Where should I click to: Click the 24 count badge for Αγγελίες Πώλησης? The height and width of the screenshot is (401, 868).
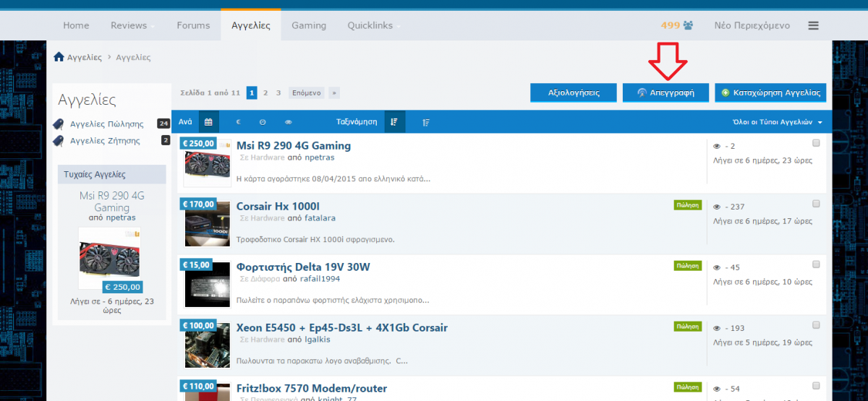coord(163,124)
